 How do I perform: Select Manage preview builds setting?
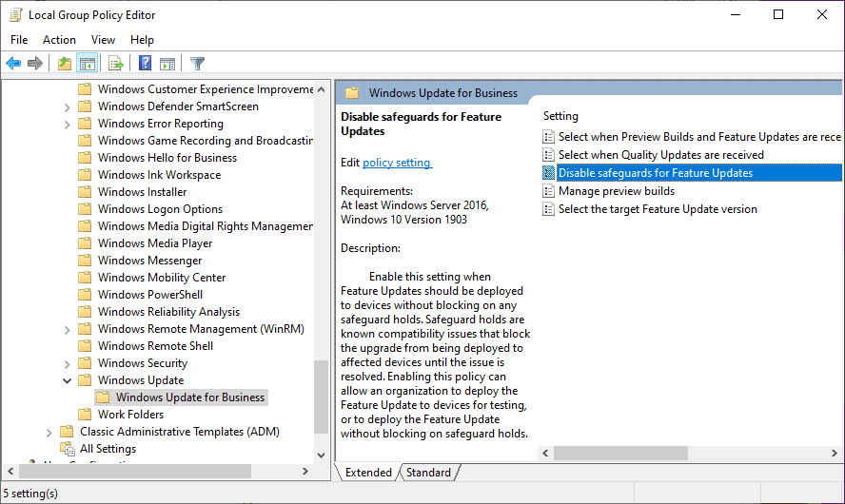click(x=616, y=191)
